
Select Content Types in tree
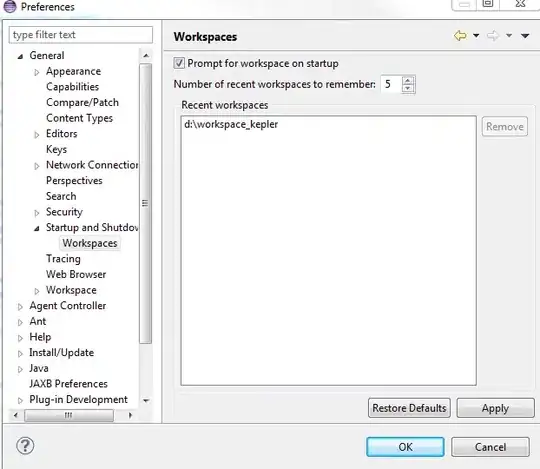coord(80,118)
